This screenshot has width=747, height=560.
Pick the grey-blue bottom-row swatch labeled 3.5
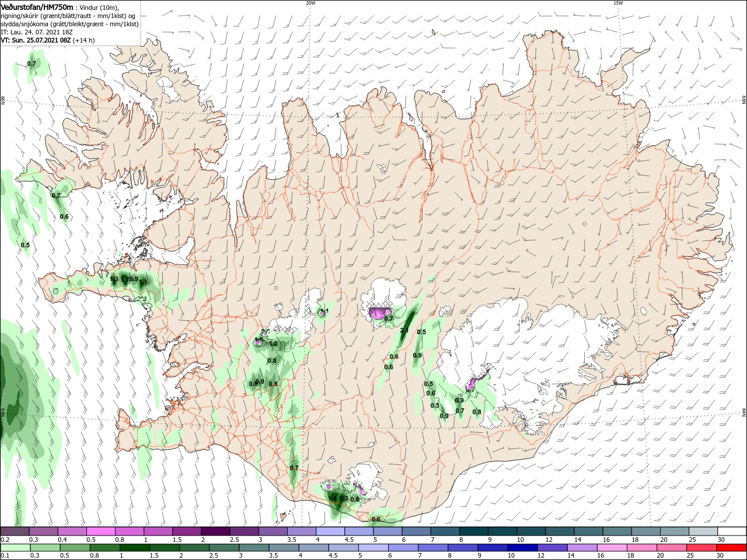284,548
